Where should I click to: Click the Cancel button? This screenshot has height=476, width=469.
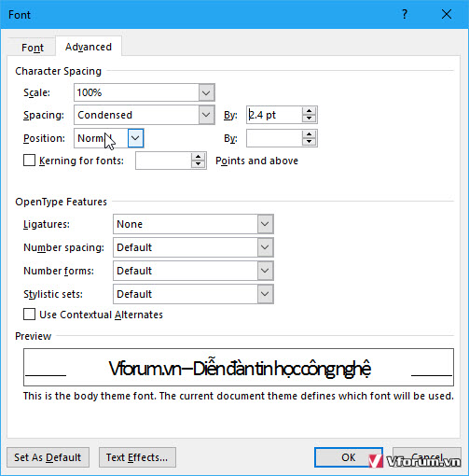coord(427,457)
